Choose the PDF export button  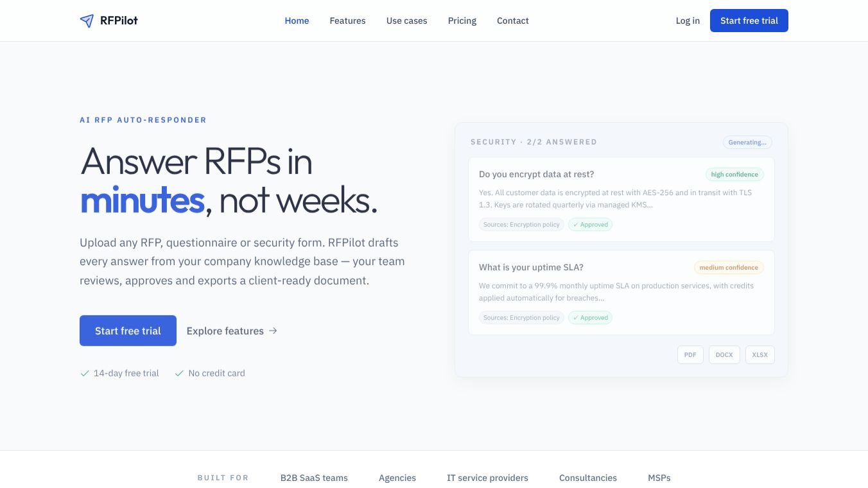(690, 355)
